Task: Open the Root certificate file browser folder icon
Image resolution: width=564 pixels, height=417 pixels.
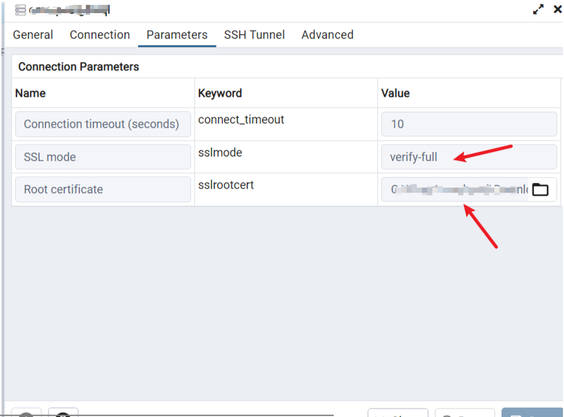Action: (540, 190)
